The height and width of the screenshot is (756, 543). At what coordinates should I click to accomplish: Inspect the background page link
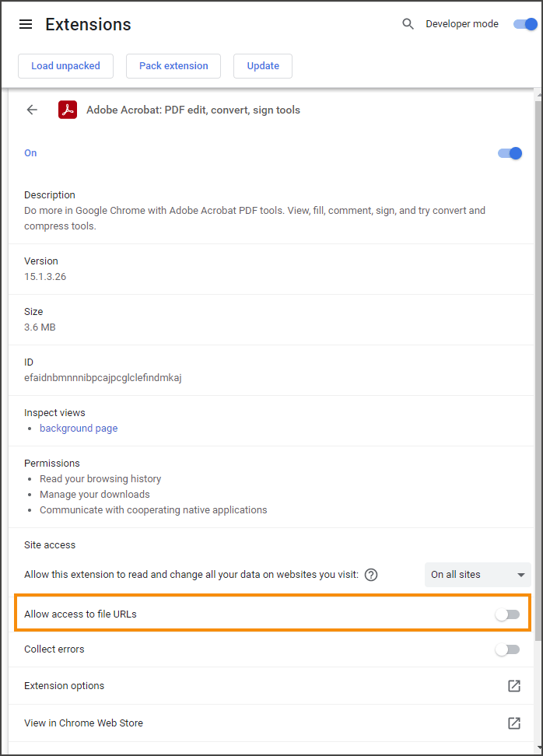tap(78, 429)
